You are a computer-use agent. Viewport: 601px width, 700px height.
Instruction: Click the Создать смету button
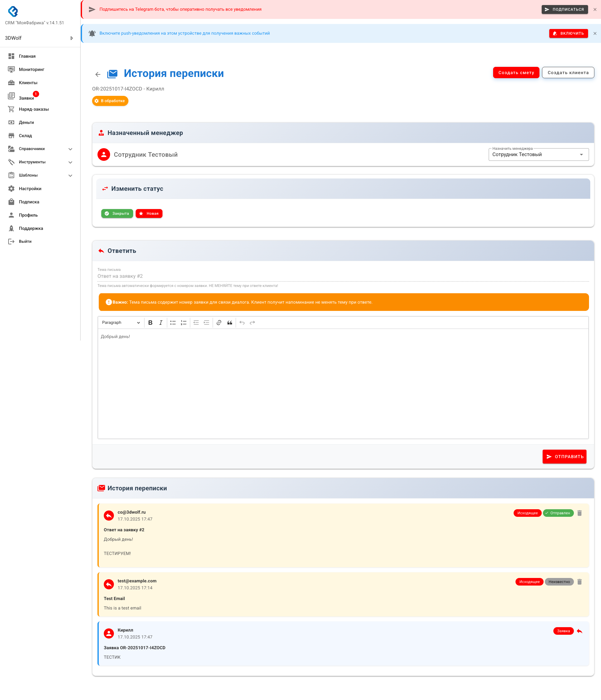516,73
